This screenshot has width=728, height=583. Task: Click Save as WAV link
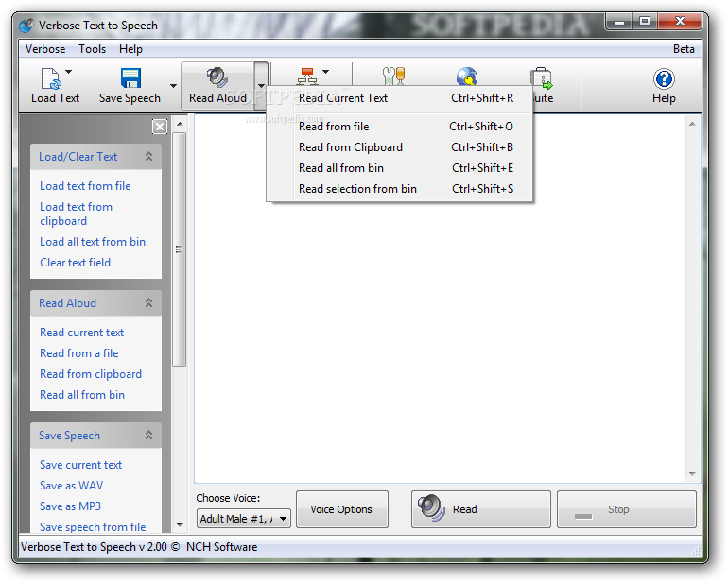(71, 486)
